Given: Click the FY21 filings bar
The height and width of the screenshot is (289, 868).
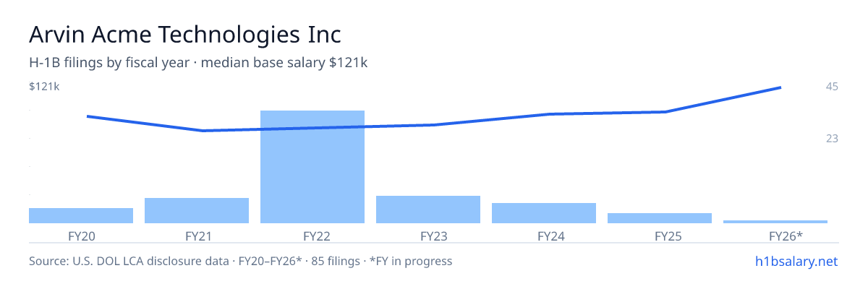Looking at the screenshot, I should (x=197, y=210).
